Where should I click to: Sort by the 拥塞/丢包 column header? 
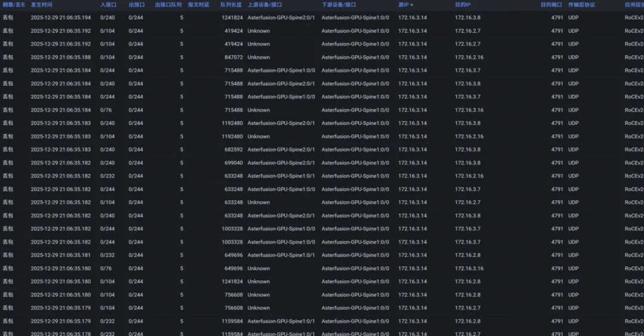14,4
